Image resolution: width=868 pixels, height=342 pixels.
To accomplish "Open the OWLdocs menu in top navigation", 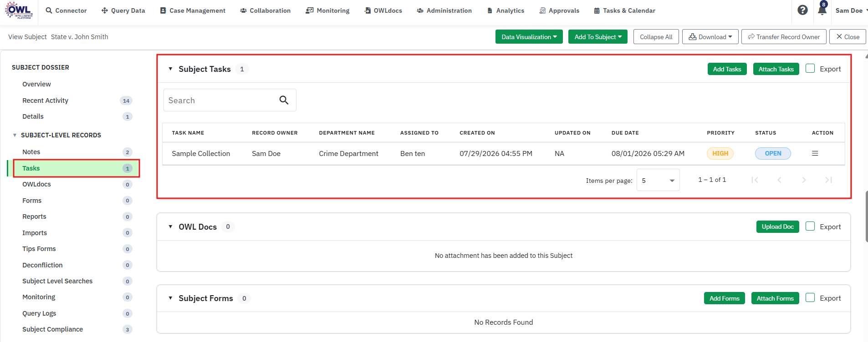I will point(383,10).
